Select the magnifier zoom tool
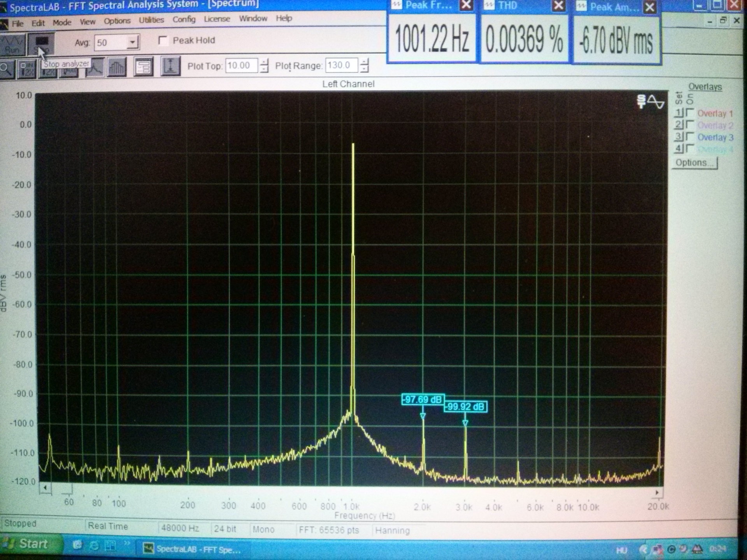 click(7, 69)
